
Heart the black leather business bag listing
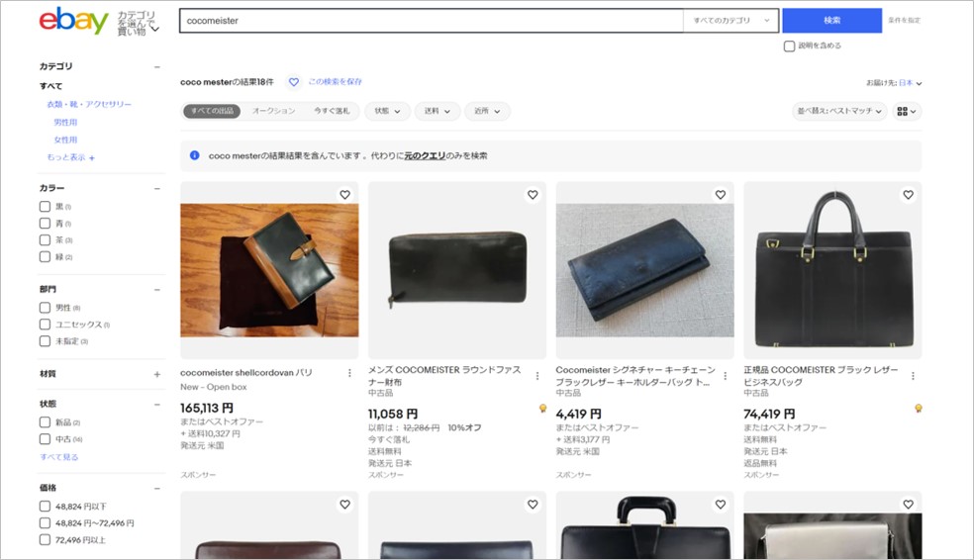[x=908, y=194]
